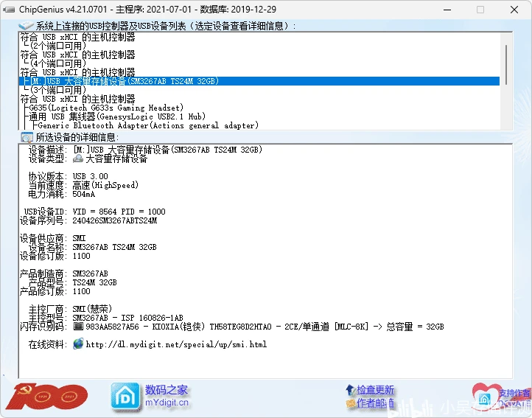Screen dimensions: 532x418
Task: Select the highlighted [M:]USB SM3267AB TS24M 32GB device
Action: click(x=259, y=81)
